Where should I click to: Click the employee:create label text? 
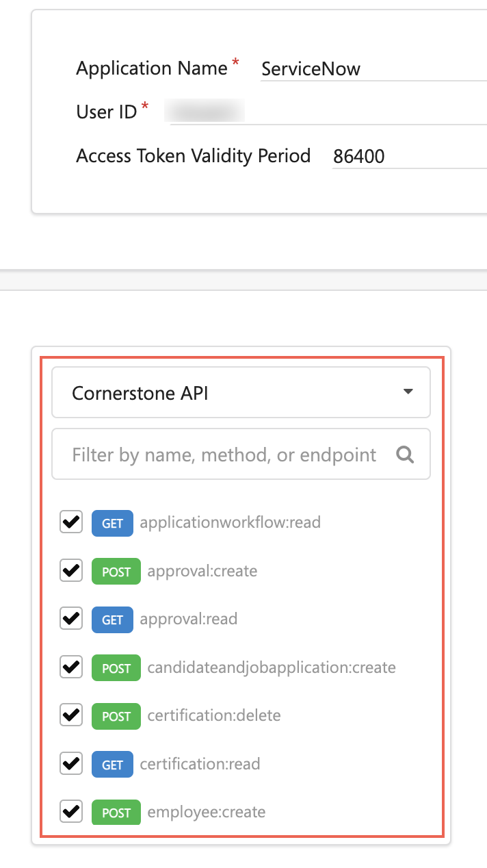point(207,813)
